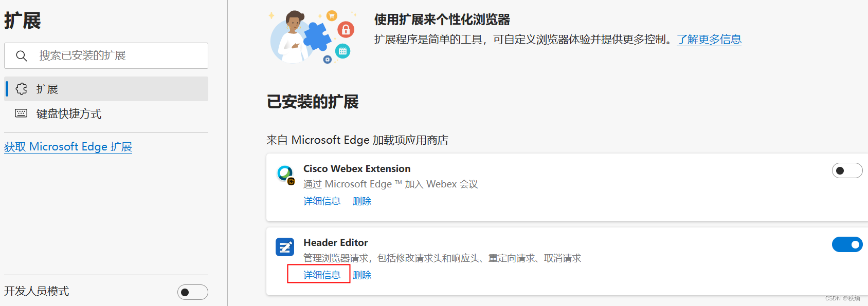Click 删除 to remove Cisco Webex Extension
The image size is (868, 306).
pyautogui.click(x=362, y=201)
